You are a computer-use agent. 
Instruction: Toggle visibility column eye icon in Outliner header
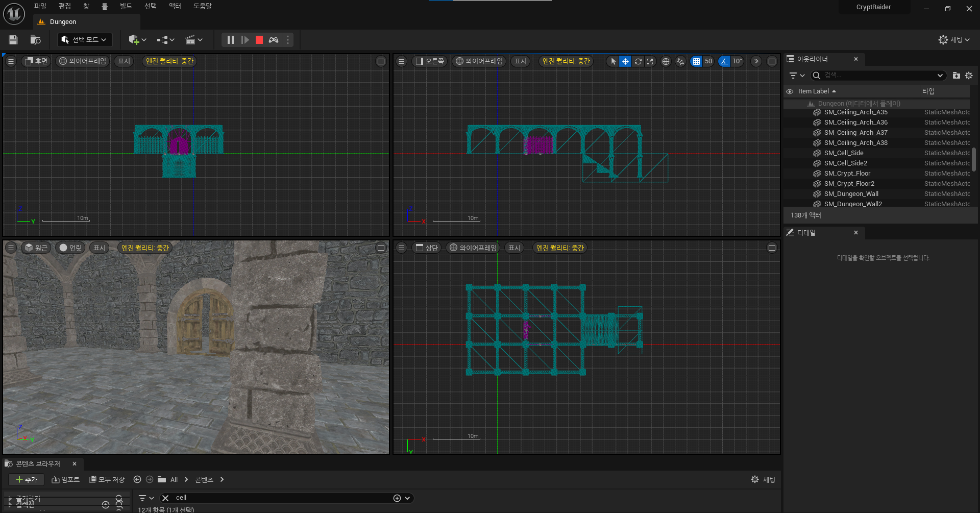(790, 91)
